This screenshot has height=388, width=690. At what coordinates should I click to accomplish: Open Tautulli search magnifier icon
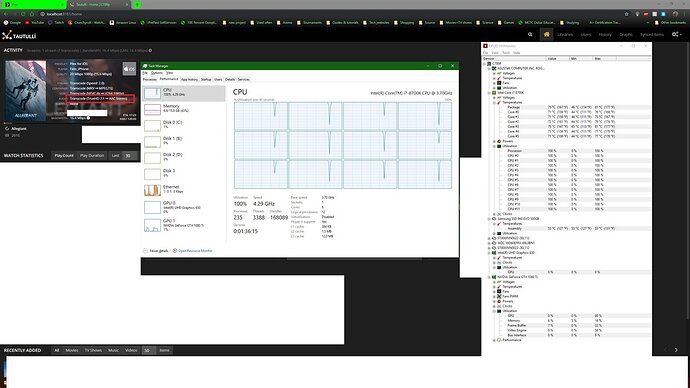click(530, 34)
